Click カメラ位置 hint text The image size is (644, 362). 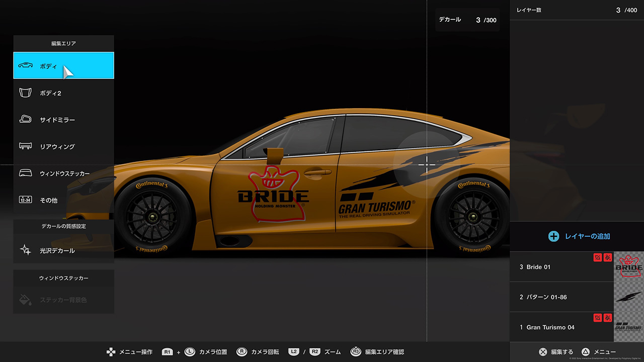click(213, 352)
